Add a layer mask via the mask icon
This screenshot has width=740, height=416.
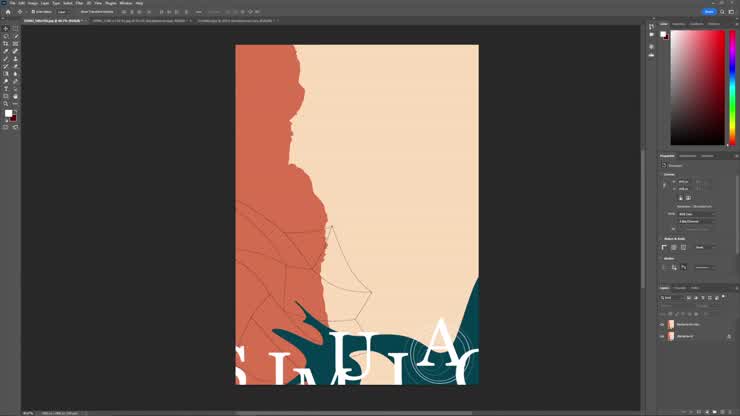tap(699, 412)
